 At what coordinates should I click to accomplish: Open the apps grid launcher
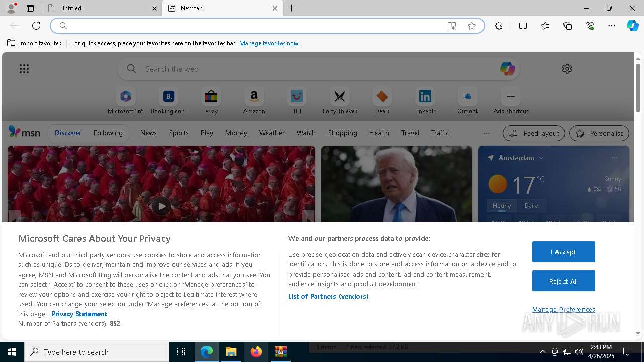pos(24,69)
